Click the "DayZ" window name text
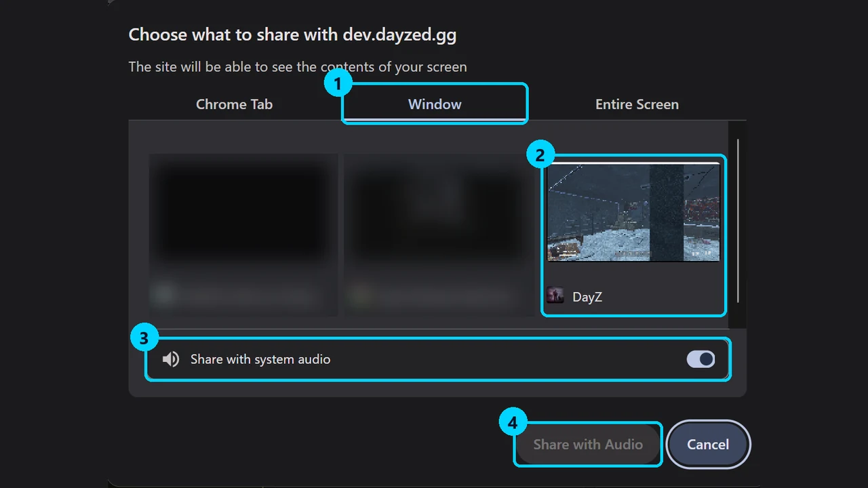Viewport: 868px width, 488px height. coord(587,297)
